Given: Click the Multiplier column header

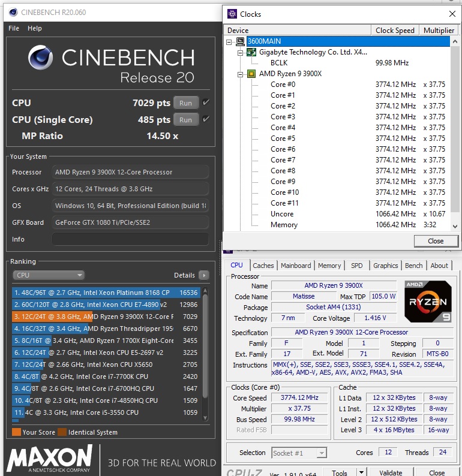Looking at the screenshot, I should (x=439, y=31).
